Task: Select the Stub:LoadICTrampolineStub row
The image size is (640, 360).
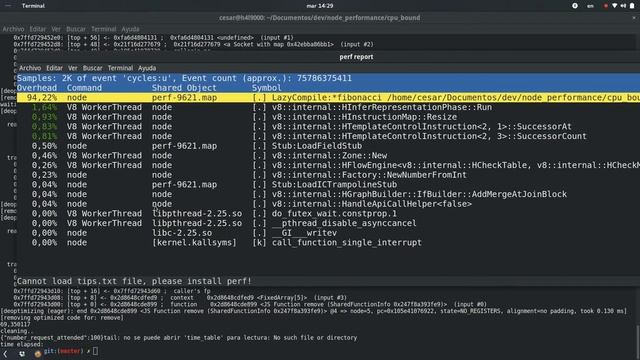Action: (x=328, y=184)
